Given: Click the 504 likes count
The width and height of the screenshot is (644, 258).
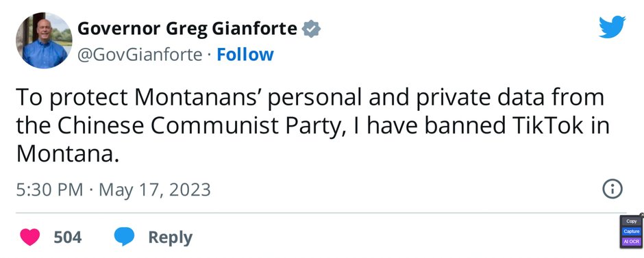Looking at the screenshot, I should 68,237.
